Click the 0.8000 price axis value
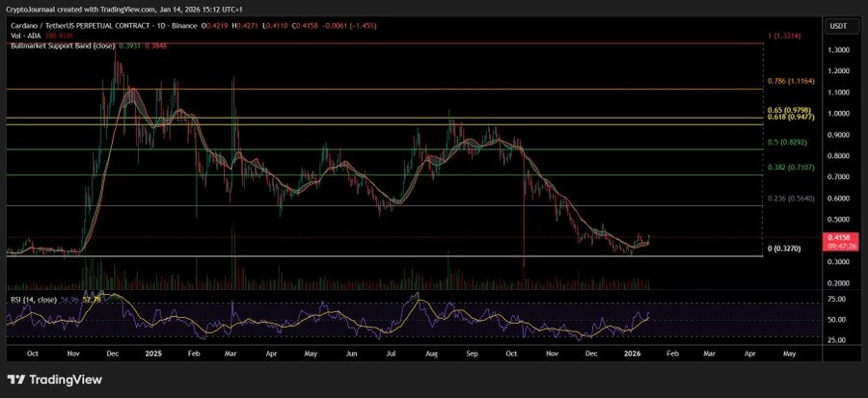Viewport: 868px width, 398px height. point(839,156)
